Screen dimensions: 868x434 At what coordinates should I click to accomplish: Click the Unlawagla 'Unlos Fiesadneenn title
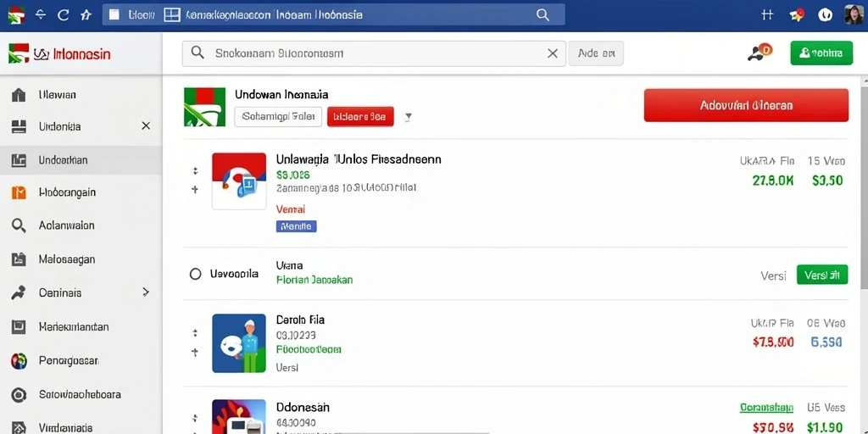click(x=359, y=160)
